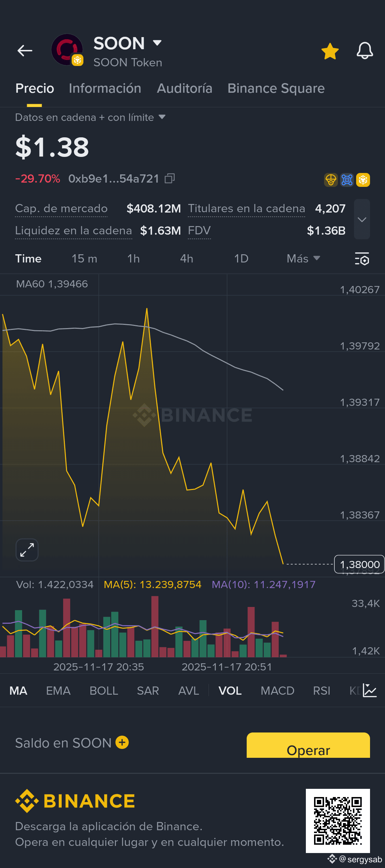The image size is (385, 868).
Task: Select the 15 m interval
Action: 84,259
